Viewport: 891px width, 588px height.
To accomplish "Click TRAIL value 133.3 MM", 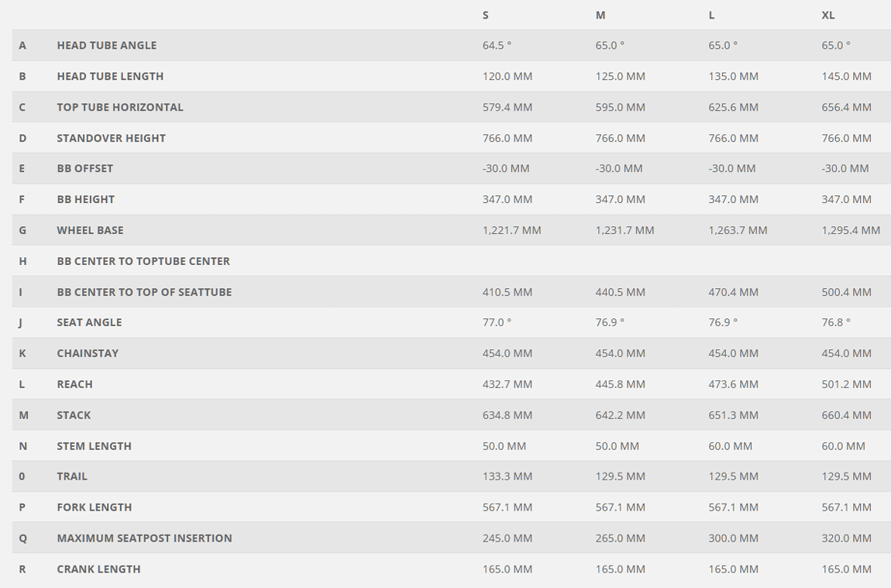I will tap(507, 476).
